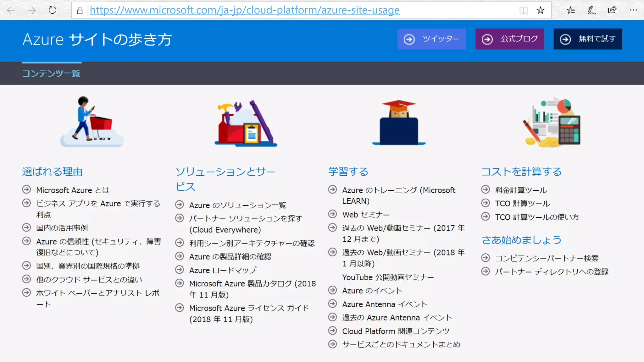Open Microsoft Azure 製品カタログ link
This screenshot has width=644, height=362.
point(253,289)
